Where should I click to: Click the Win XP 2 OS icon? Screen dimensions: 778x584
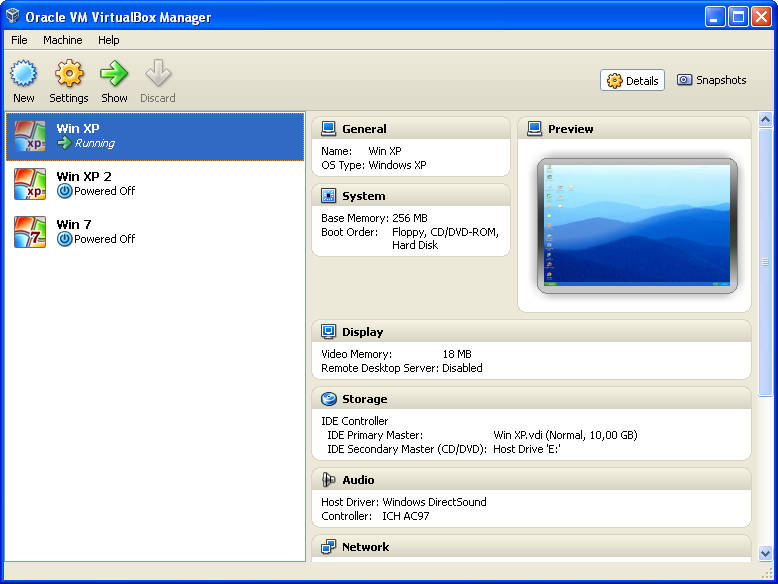click(x=30, y=183)
